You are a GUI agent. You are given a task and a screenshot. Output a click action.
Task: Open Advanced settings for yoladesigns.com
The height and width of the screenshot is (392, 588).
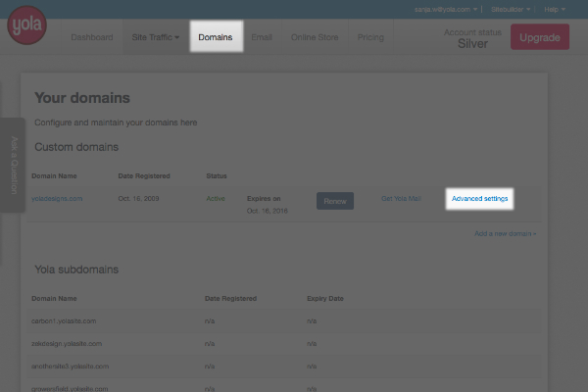pos(479,198)
